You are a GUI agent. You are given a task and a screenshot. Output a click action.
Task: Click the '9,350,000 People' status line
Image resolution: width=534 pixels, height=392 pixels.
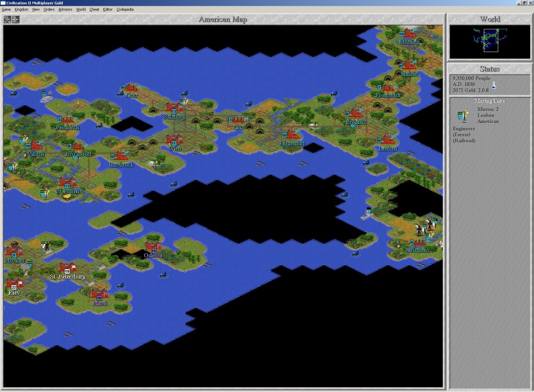[x=471, y=78]
